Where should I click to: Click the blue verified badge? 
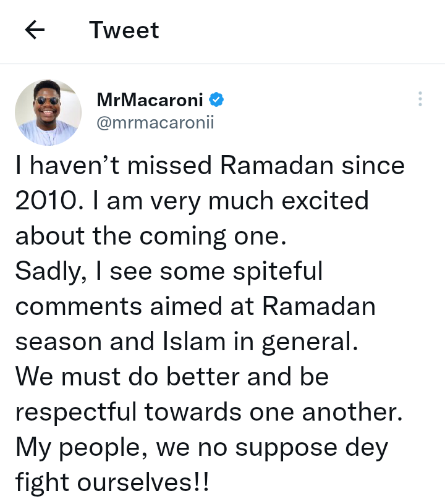(x=216, y=99)
